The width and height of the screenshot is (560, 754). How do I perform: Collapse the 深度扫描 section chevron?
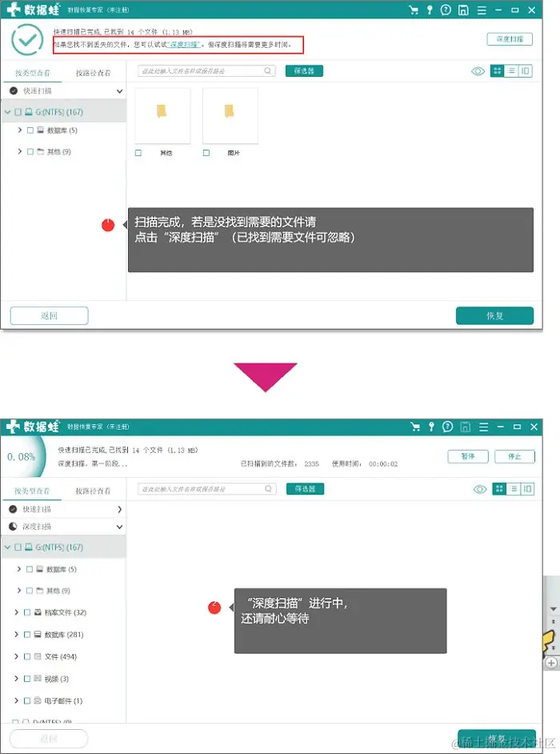(x=119, y=527)
